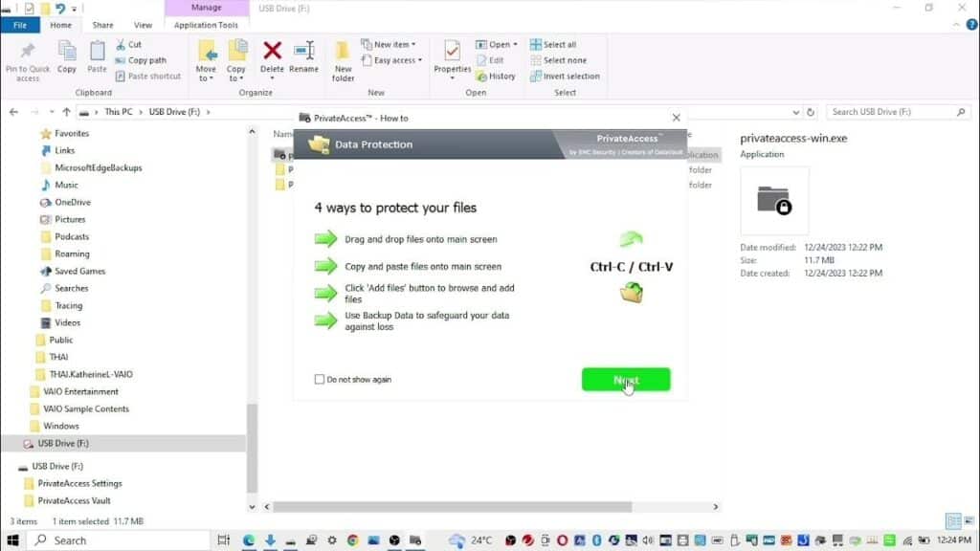The image size is (980, 551).
Task: Click the navigation pane scroll-down arrow
Action: [x=252, y=507]
